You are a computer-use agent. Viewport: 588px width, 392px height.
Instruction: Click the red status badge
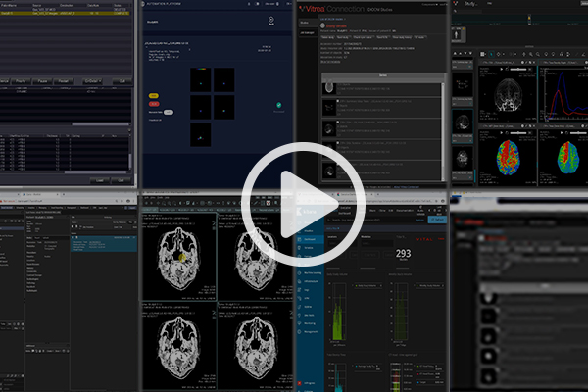tap(155, 105)
